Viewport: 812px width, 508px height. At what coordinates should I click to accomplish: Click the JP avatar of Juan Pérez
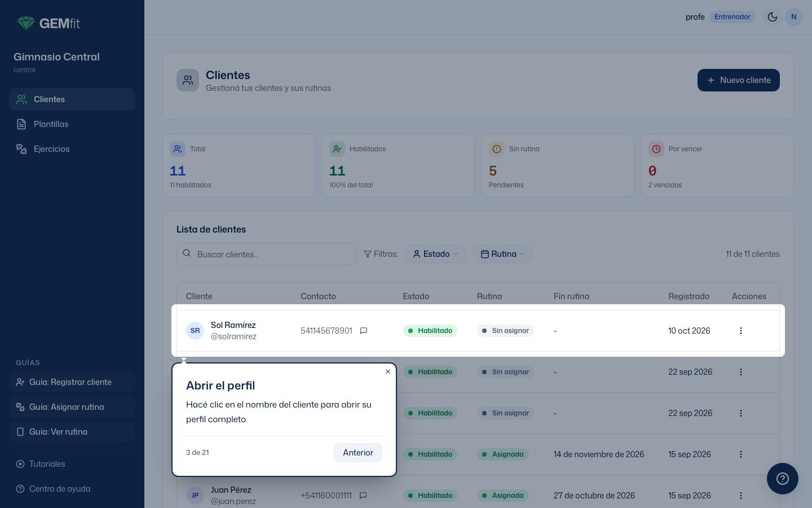(x=195, y=496)
